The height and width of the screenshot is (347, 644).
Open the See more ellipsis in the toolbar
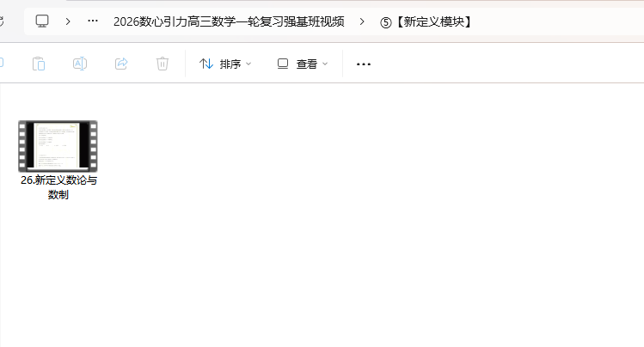[364, 64]
